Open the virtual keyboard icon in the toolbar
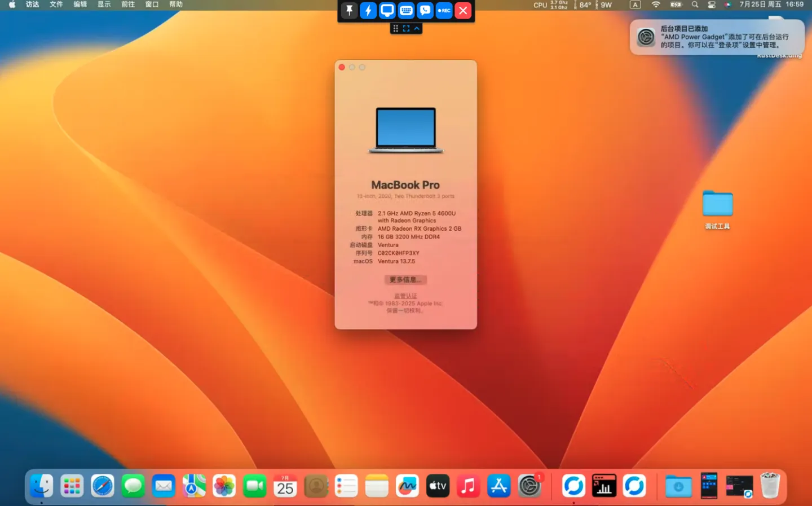This screenshot has height=506, width=812. point(406,11)
